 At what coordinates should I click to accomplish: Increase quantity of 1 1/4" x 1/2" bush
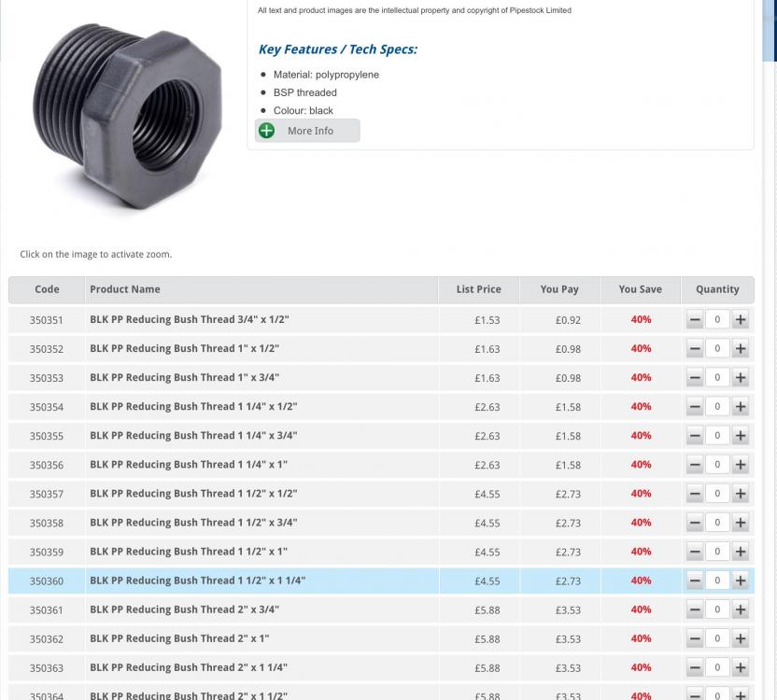coord(741,407)
